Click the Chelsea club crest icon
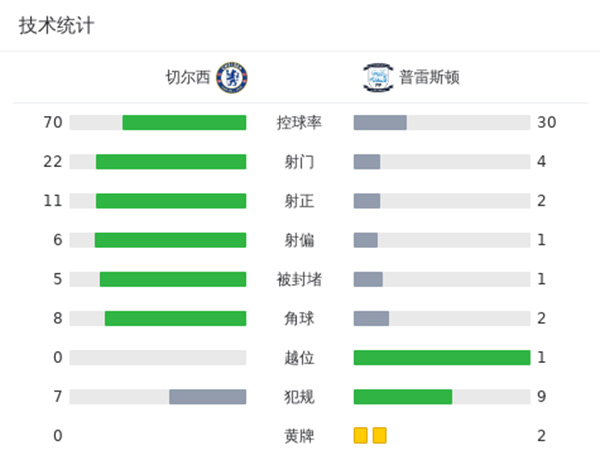Image resolution: width=600 pixels, height=455 pixels. point(232,77)
